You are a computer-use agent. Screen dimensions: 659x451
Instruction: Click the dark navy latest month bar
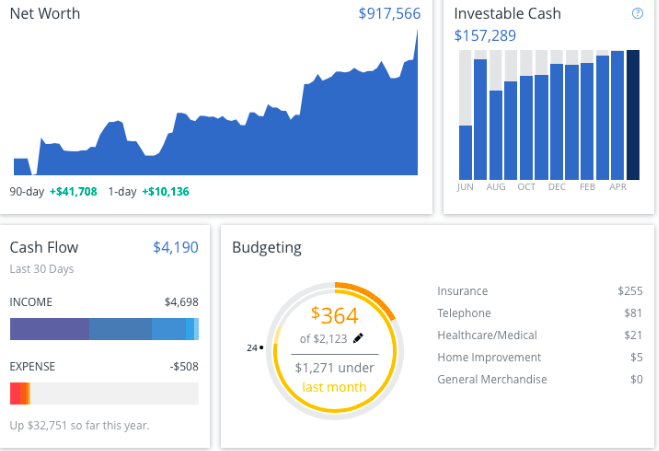[633, 115]
